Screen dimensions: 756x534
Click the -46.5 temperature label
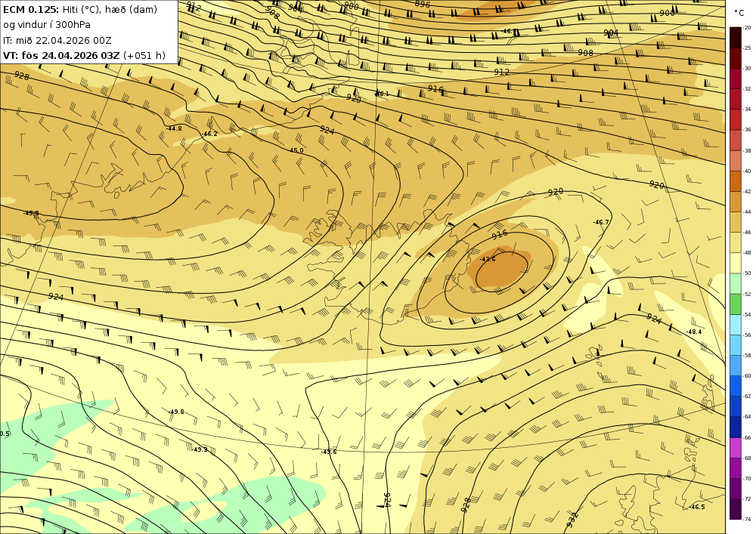[697, 507]
